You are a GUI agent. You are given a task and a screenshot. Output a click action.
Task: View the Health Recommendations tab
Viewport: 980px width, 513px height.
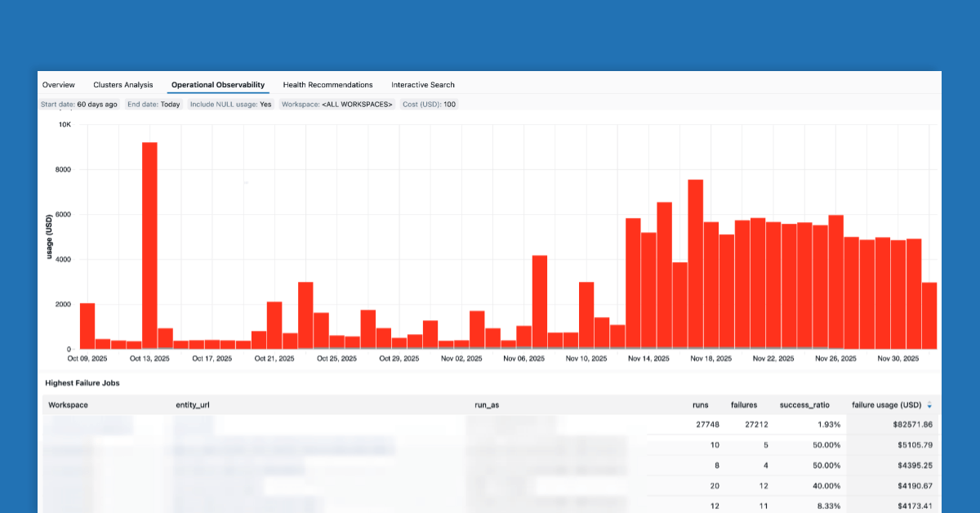(x=327, y=85)
